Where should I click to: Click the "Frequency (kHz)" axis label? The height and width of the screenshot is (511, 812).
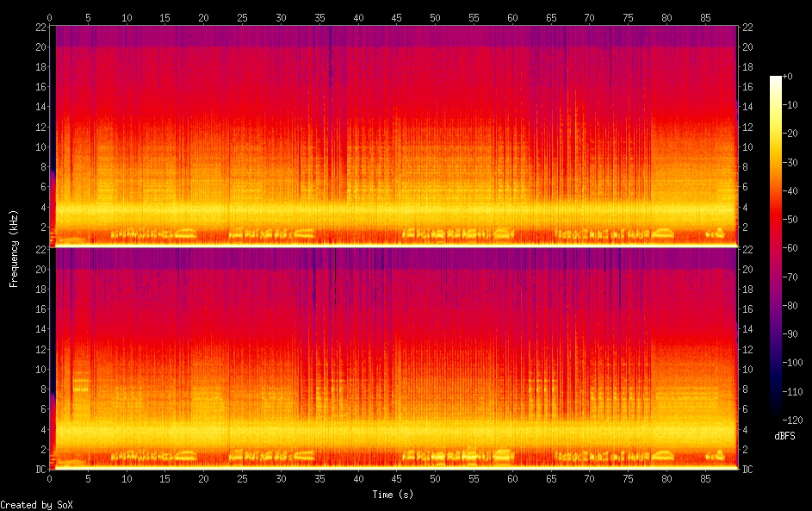(14, 248)
